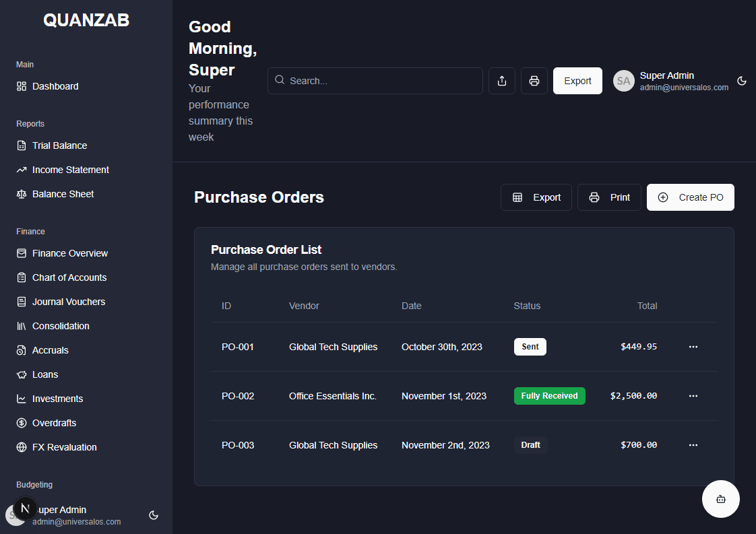Click the Status column header
Image resolution: width=756 pixels, height=534 pixels.
[x=527, y=306]
